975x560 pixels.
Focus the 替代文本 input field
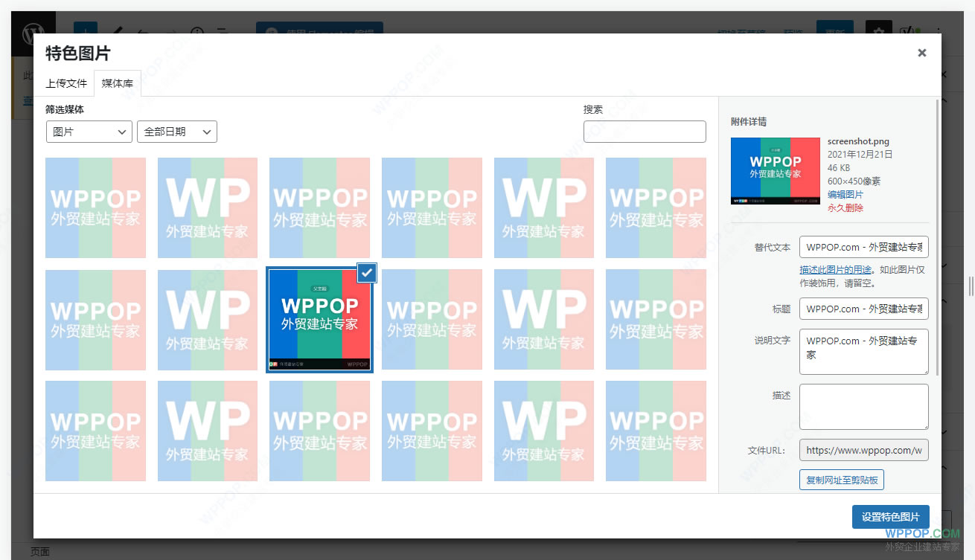[864, 247]
